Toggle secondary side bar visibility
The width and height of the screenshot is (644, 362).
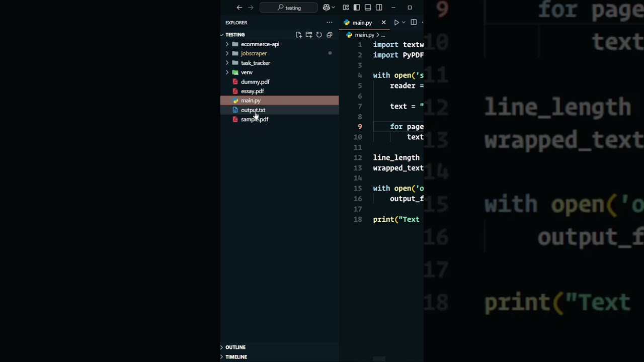379,8
